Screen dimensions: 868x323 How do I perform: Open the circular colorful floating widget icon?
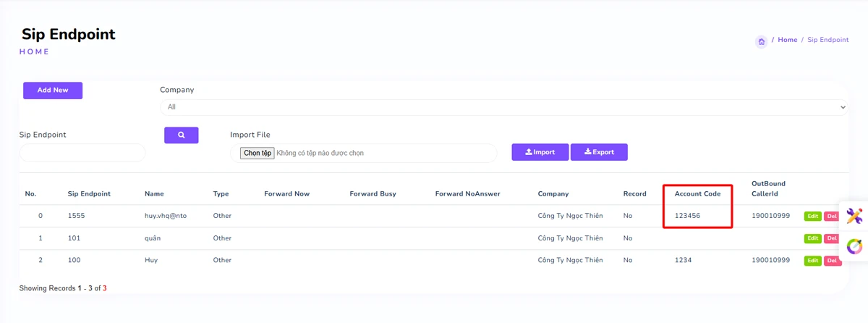pyautogui.click(x=854, y=246)
